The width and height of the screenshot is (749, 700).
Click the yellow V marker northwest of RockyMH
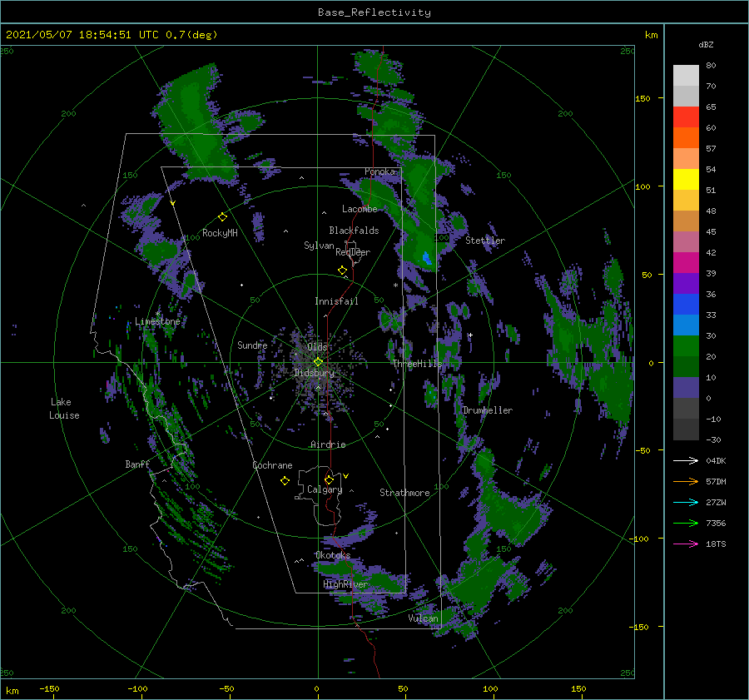click(x=173, y=204)
